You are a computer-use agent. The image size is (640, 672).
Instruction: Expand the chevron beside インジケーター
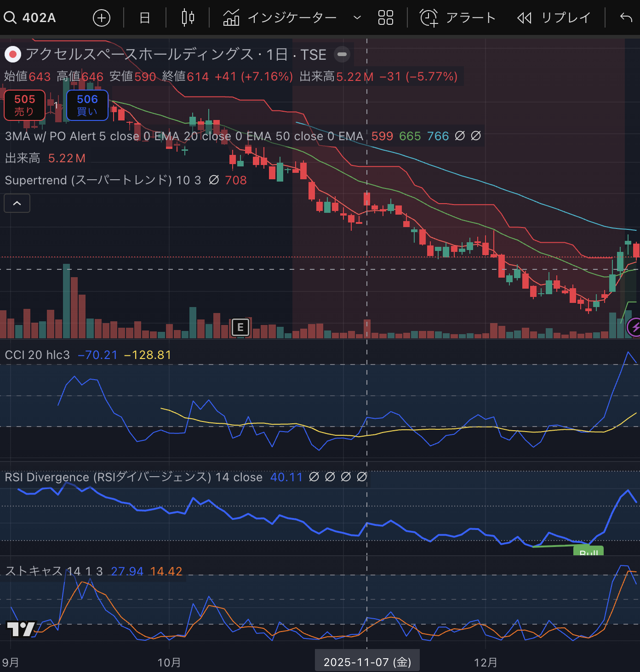tap(357, 18)
